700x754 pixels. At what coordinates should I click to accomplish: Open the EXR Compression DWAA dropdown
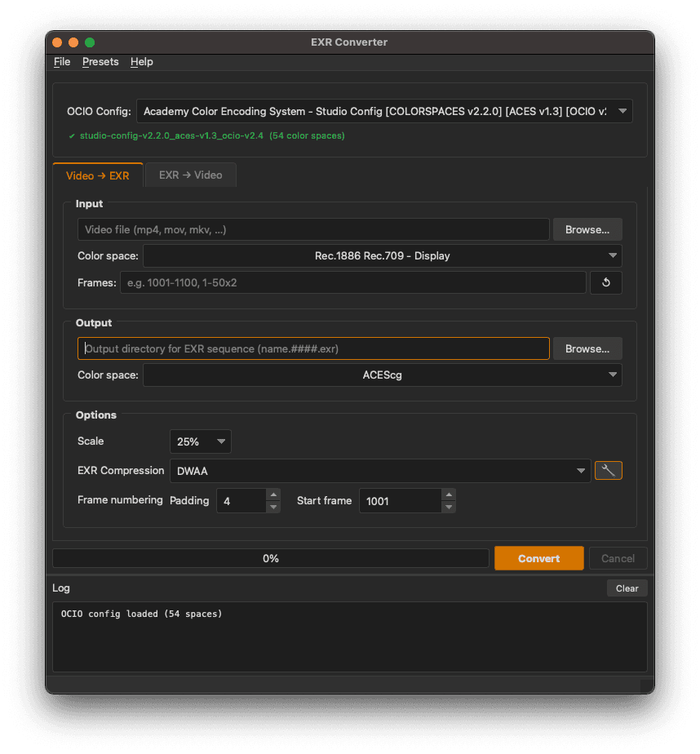click(380, 471)
